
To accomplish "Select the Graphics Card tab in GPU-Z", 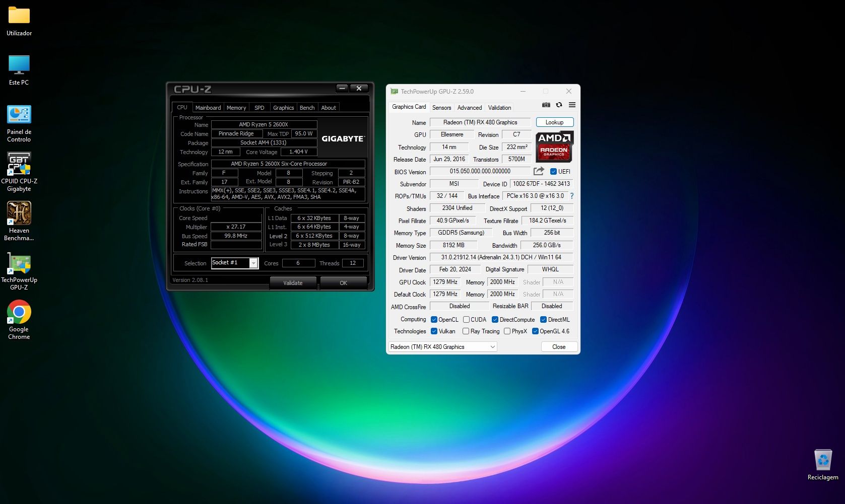I will click(x=409, y=107).
